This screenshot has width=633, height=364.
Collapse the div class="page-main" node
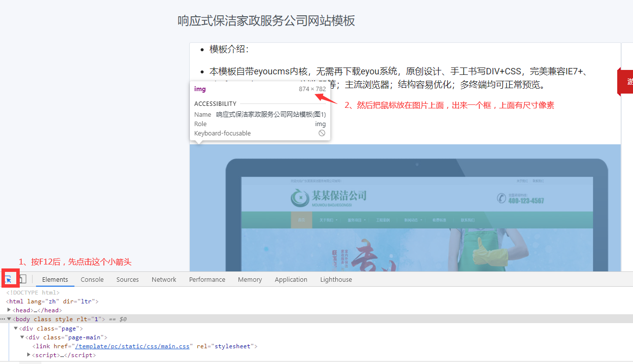coord(22,337)
